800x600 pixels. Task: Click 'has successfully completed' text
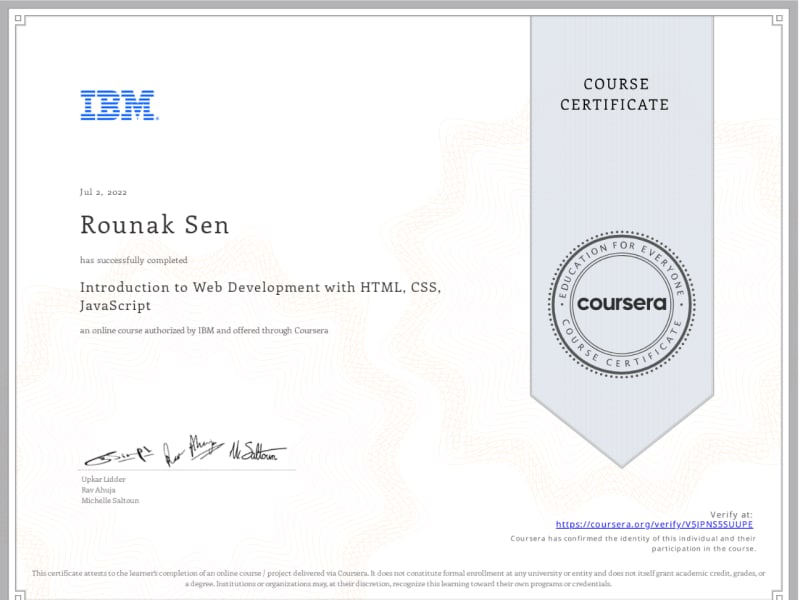134,260
